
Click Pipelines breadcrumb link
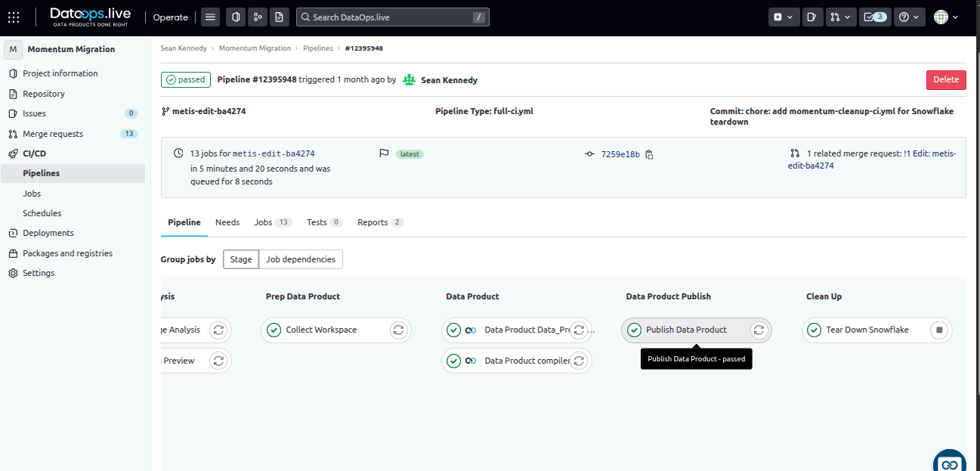[318, 48]
